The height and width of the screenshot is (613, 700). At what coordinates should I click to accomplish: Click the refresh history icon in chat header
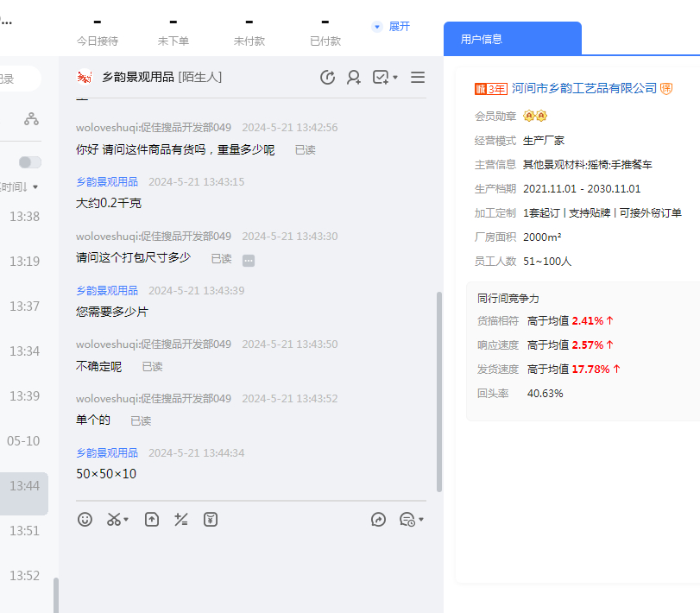click(x=327, y=78)
